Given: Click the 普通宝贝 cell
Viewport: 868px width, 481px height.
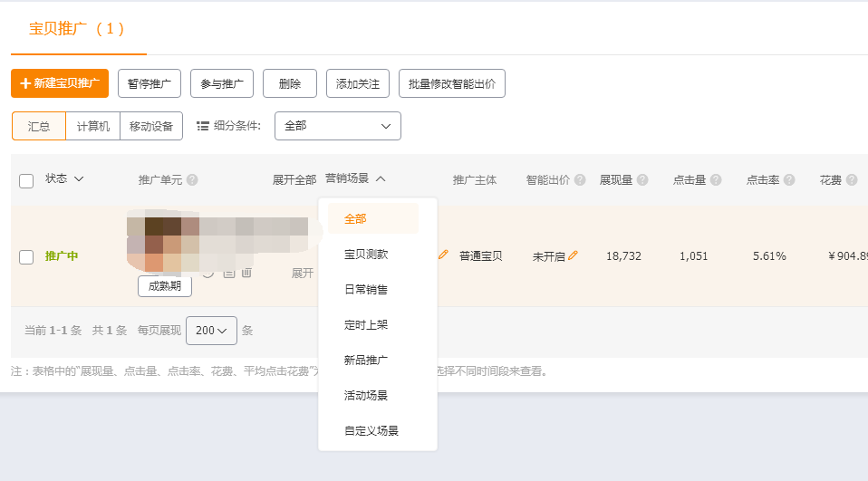Looking at the screenshot, I should click(481, 256).
